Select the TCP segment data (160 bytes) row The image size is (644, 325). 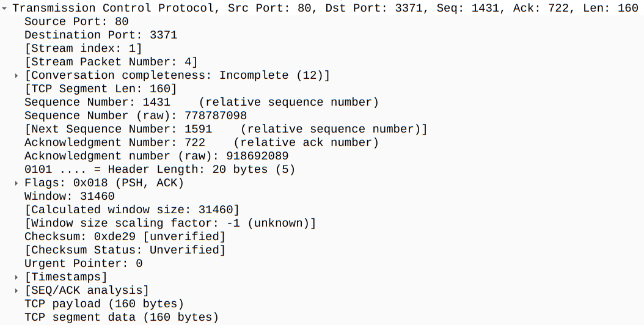121,317
